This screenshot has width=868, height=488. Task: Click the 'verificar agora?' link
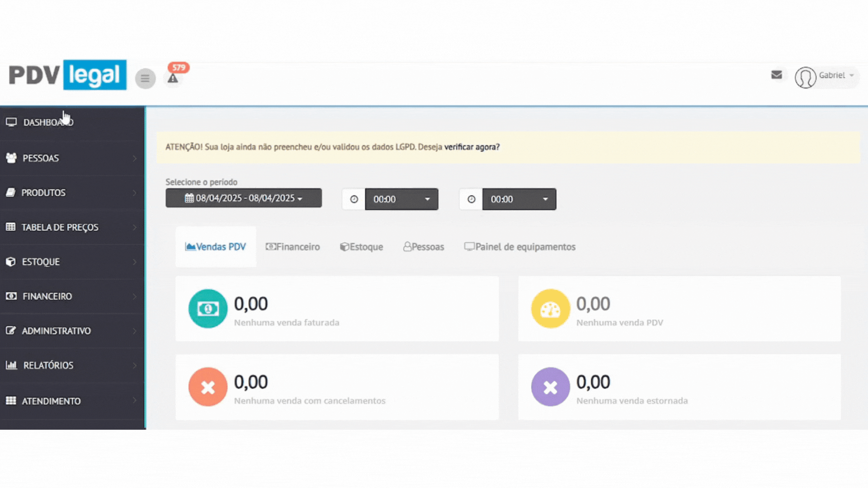coord(472,147)
